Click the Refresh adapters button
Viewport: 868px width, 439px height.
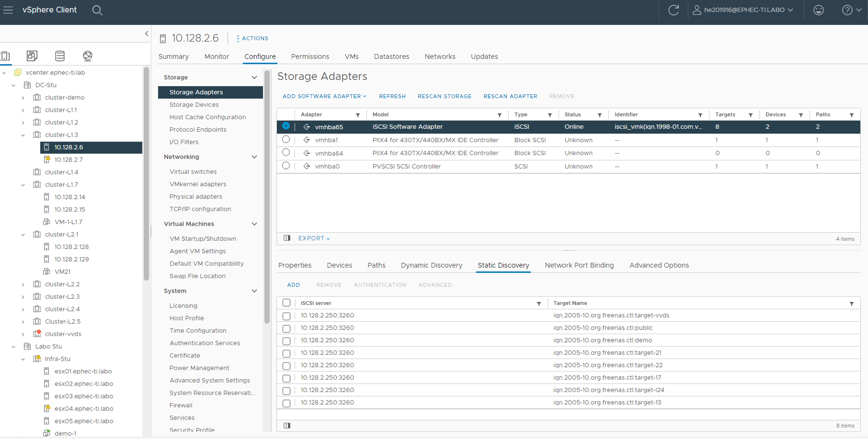tap(392, 97)
